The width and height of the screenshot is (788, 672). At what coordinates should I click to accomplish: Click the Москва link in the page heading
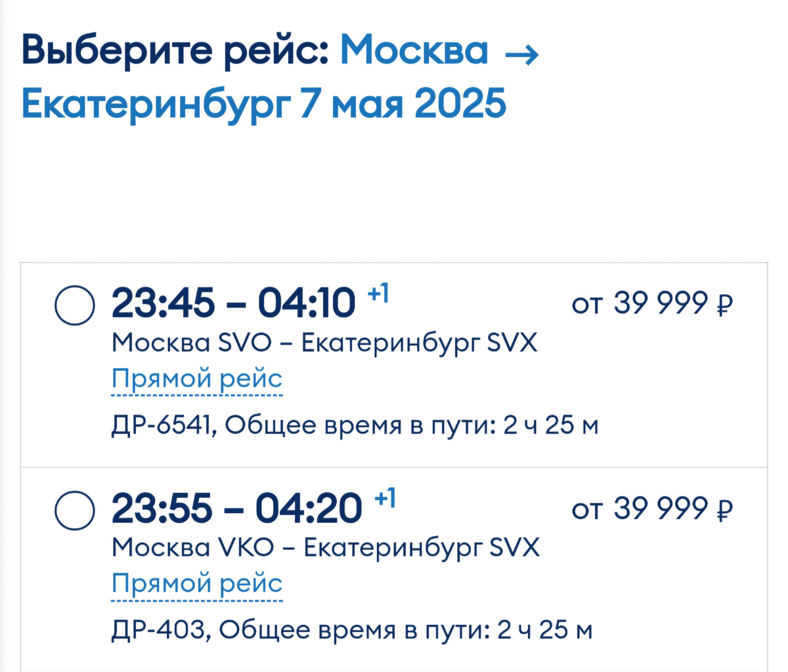coord(414,51)
